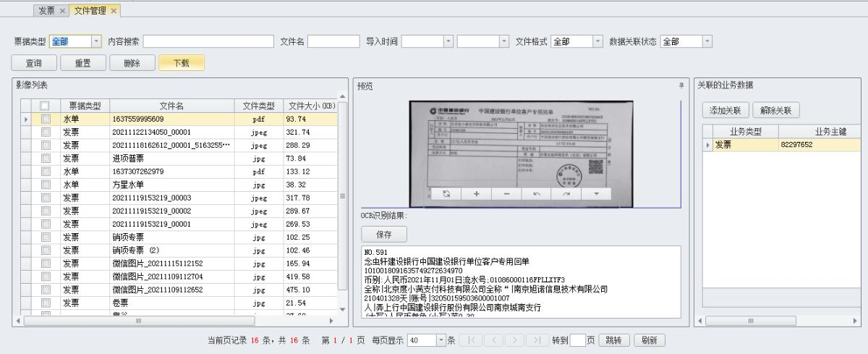
Task: Check the box for 20211119153219_00003
Action: 46,197
